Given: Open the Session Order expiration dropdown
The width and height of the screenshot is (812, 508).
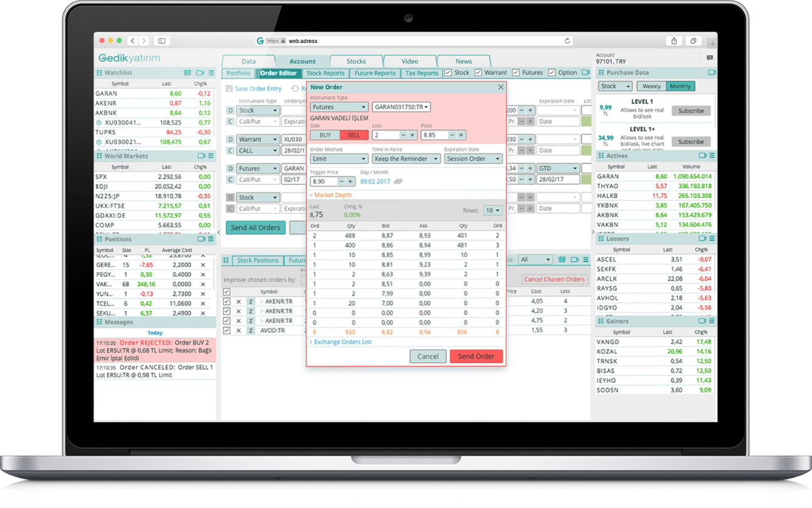Looking at the screenshot, I should click(473, 159).
